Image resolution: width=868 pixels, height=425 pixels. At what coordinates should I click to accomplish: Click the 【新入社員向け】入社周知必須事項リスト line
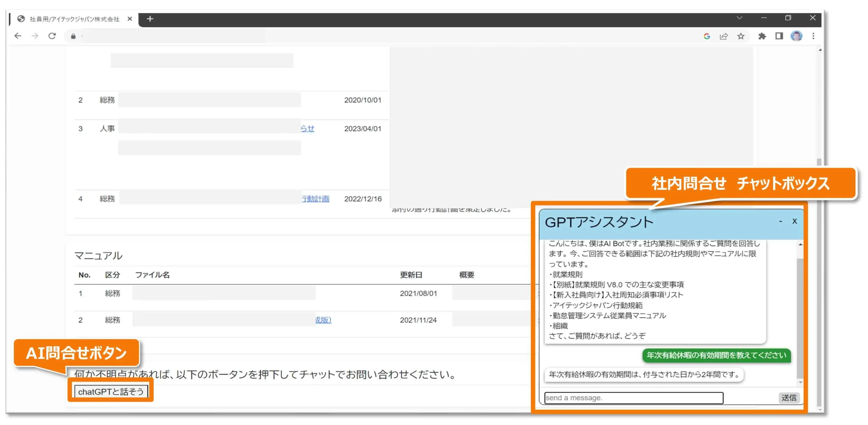click(x=616, y=295)
